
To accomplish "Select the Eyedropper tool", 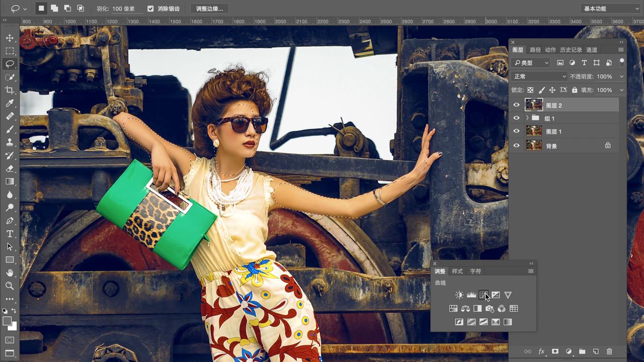I will (10, 103).
